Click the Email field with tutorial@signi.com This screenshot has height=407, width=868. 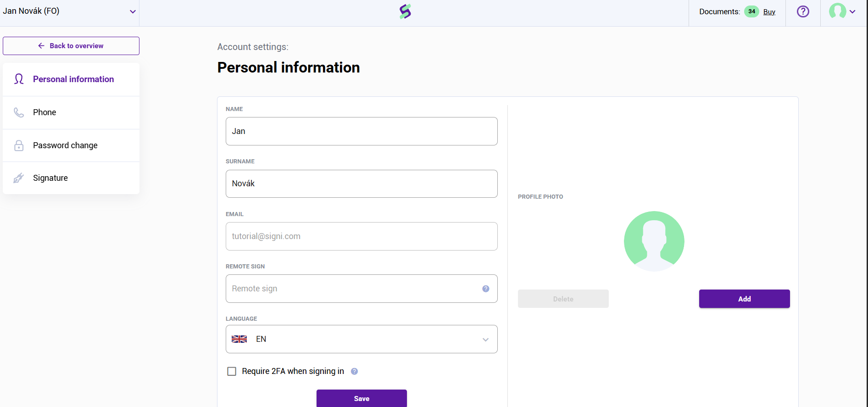(x=362, y=236)
